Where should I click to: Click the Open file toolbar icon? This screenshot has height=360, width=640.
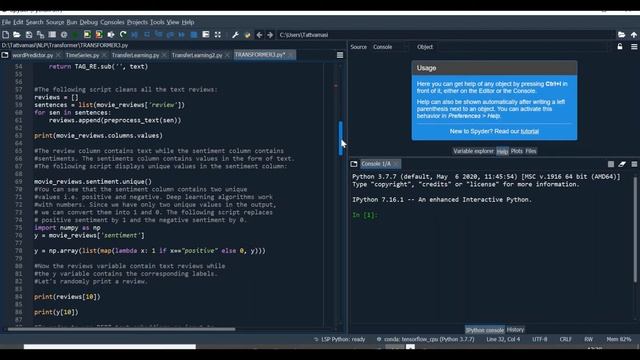[17, 35]
